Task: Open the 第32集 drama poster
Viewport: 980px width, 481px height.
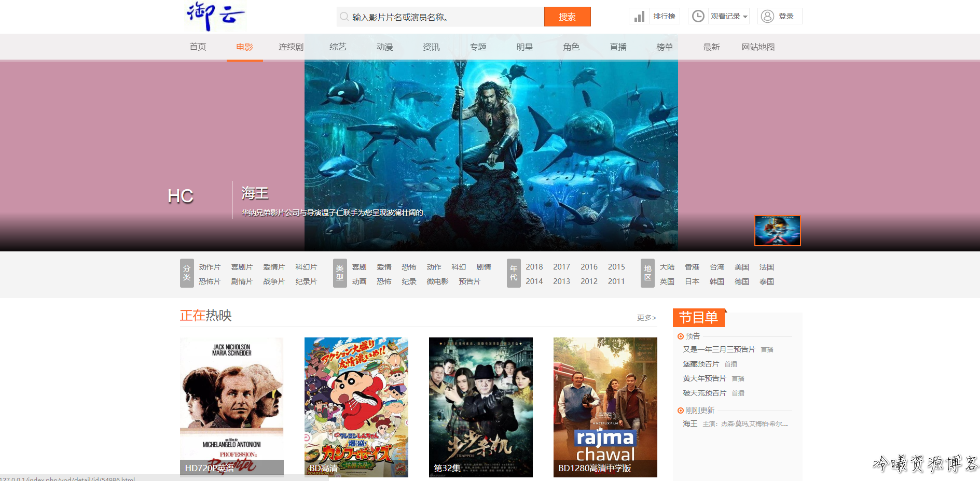Action: pyautogui.click(x=480, y=407)
